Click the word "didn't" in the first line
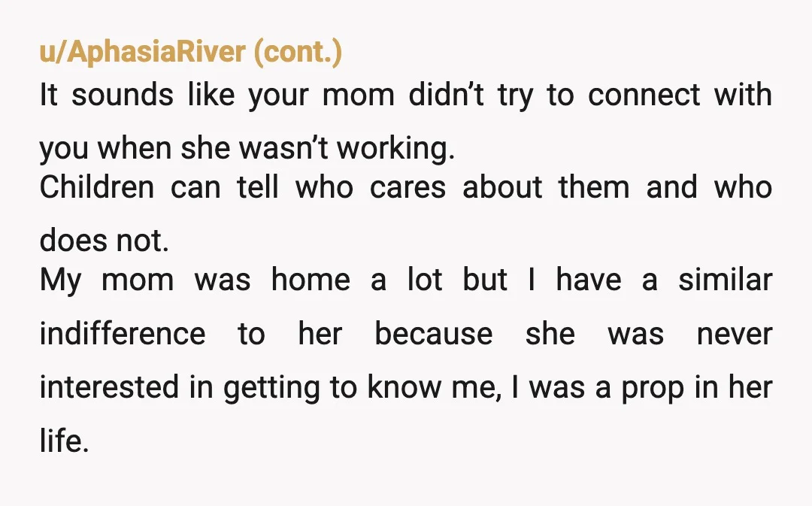The height and width of the screenshot is (506, 812). [446, 95]
